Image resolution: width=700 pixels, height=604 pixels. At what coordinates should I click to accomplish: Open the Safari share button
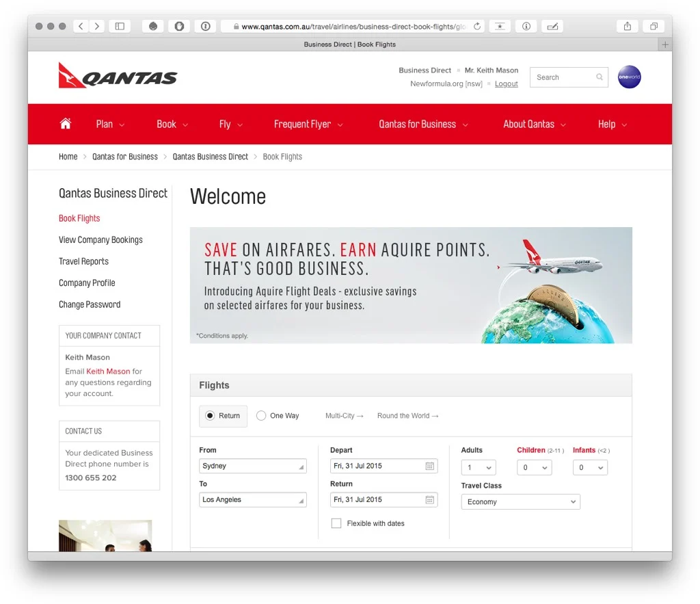click(x=628, y=27)
